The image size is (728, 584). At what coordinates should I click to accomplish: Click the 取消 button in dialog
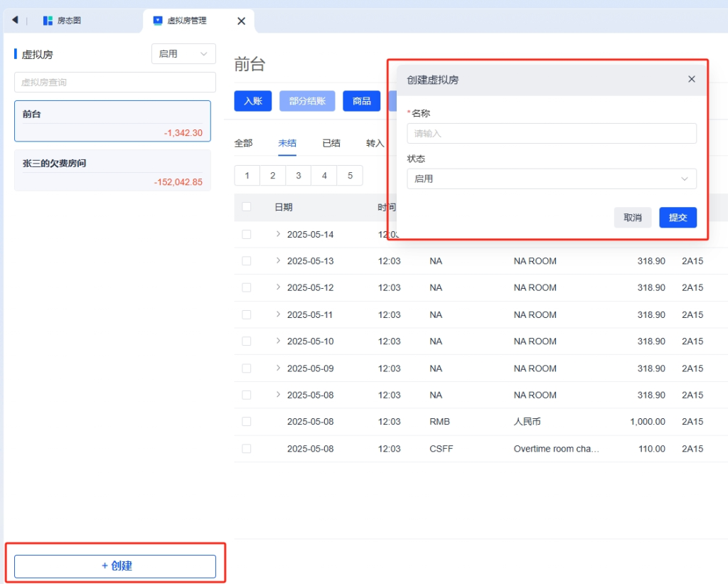tap(632, 218)
